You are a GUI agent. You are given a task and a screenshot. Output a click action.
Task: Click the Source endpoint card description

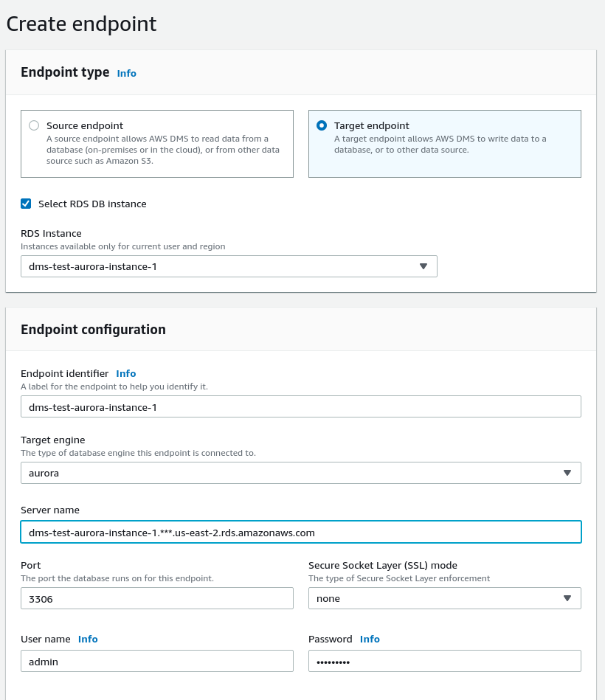click(x=163, y=150)
